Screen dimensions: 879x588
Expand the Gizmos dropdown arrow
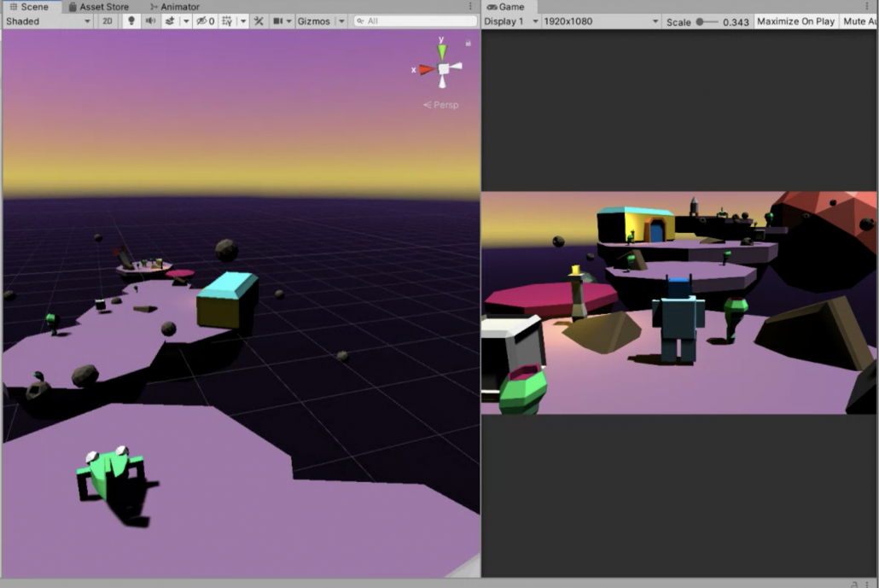pos(341,21)
